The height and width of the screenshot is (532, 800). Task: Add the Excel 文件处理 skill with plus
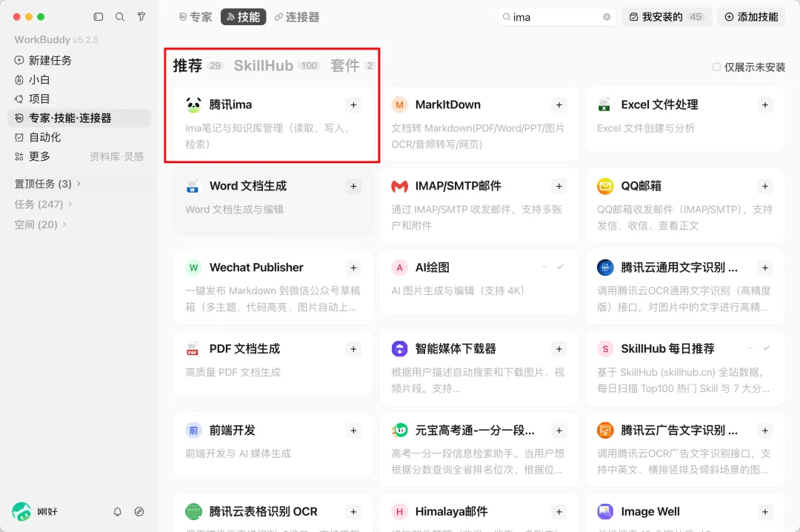765,104
